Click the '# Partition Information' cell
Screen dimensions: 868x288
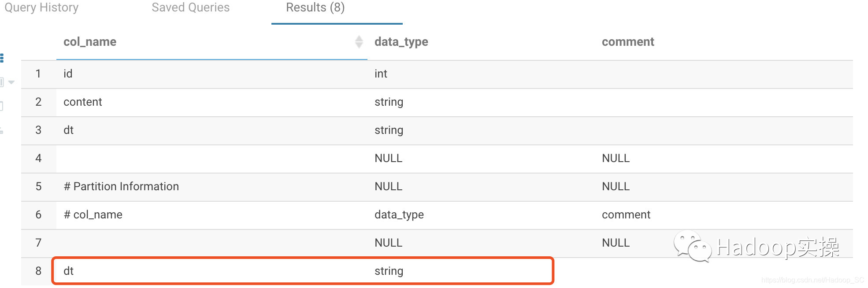[x=121, y=186]
